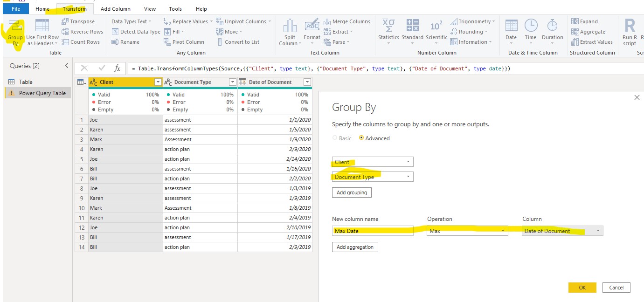Switch to the View tab
This screenshot has height=302, width=644.
(150, 9)
